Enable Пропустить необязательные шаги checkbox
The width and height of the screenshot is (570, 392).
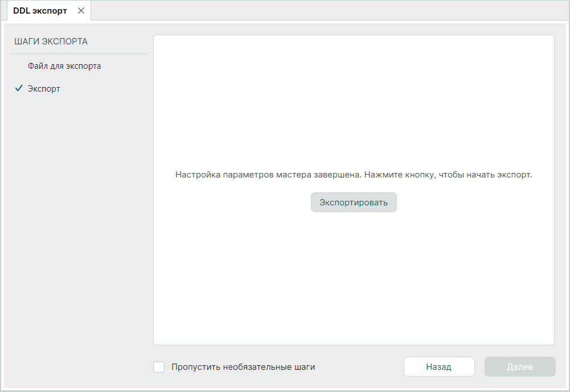[x=159, y=367]
